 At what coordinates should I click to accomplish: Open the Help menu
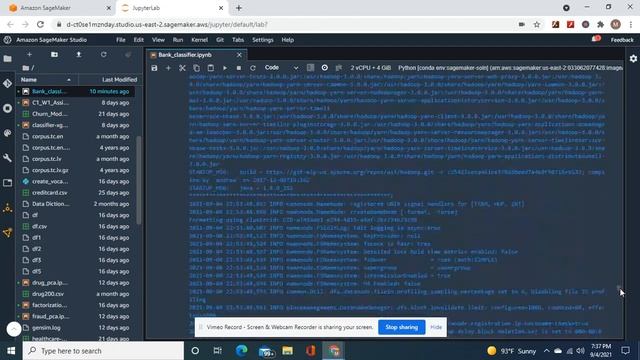(x=288, y=40)
